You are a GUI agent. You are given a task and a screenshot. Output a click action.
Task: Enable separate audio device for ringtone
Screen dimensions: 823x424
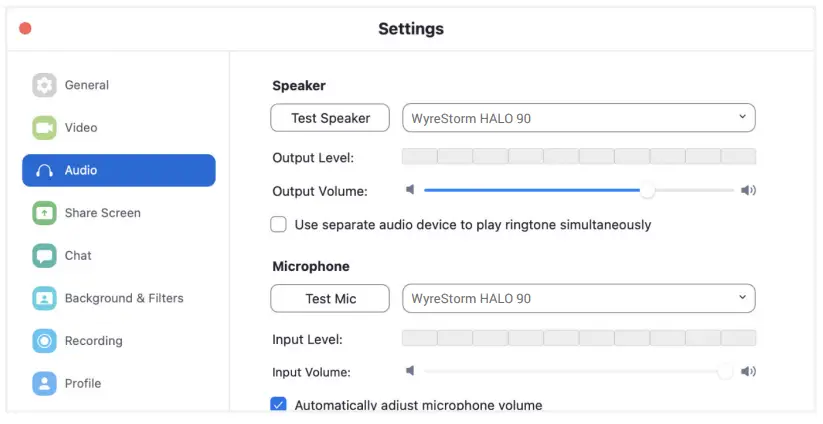[279, 225]
